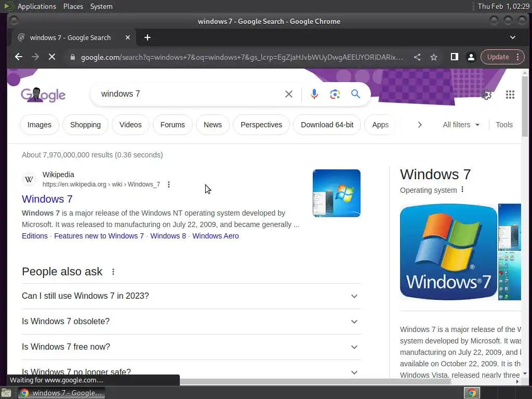Click the Windows 7 desktop result thumbnail
The width and height of the screenshot is (532, 399).
tap(337, 193)
